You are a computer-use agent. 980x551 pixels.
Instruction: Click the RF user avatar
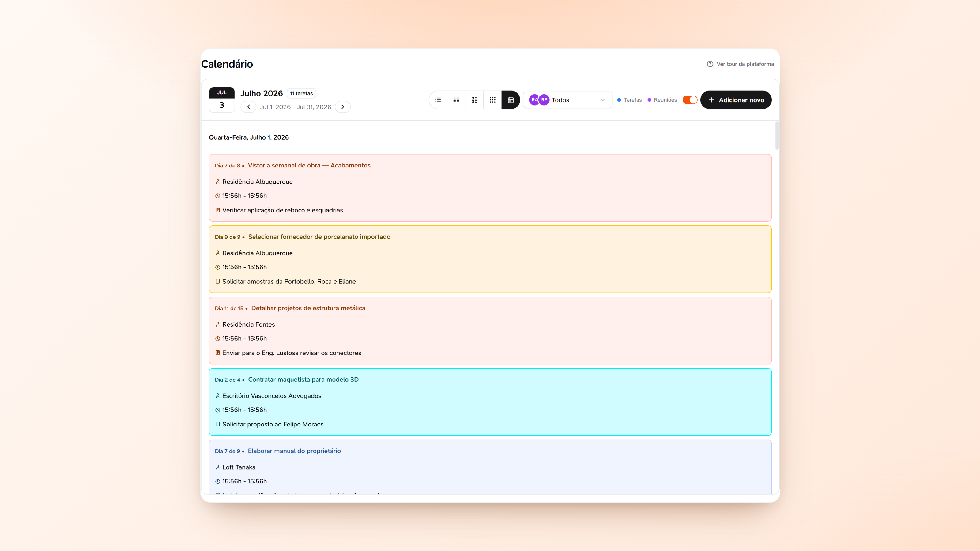pyautogui.click(x=544, y=99)
